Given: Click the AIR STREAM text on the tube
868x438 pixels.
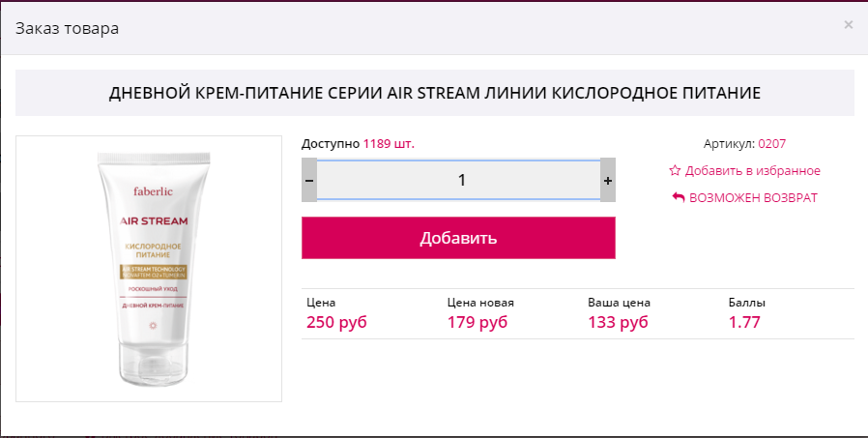Looking at the screenshot, I should coord(154,221).
